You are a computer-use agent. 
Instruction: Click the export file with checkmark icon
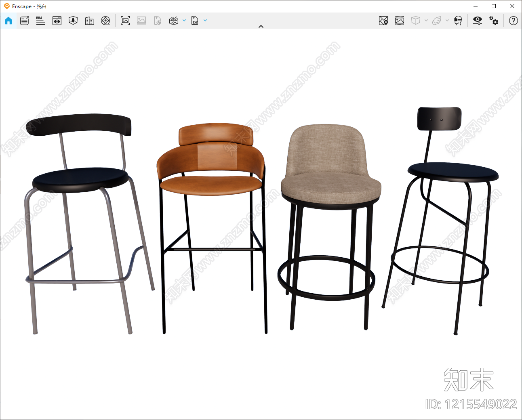tap(158, 21)
